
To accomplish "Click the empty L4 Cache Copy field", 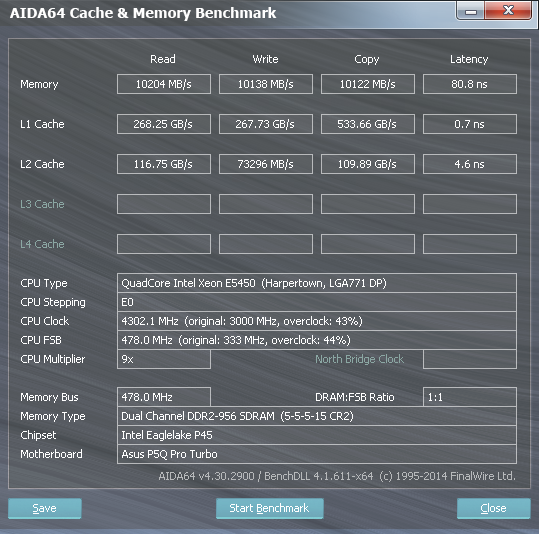I will tap(368, 244).
